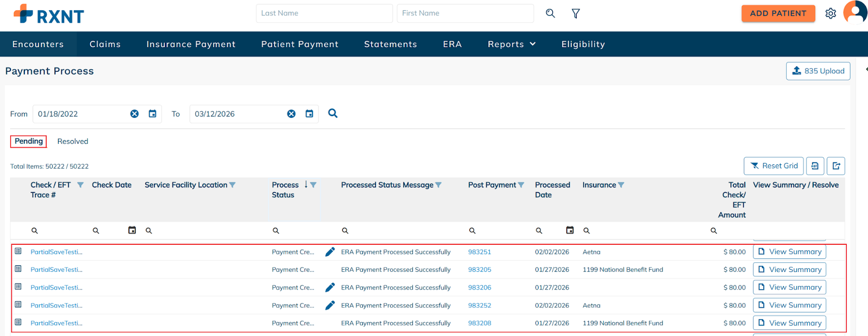Click the Last Name search field
This screenshot has height=336, width=868.
(x=324, y=14)
